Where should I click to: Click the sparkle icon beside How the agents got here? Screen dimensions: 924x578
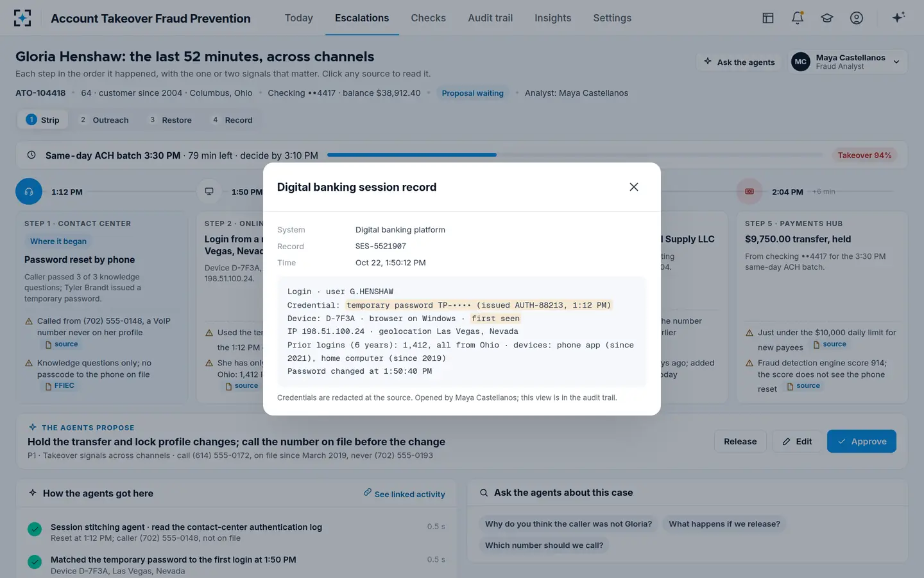coord(33,493)
